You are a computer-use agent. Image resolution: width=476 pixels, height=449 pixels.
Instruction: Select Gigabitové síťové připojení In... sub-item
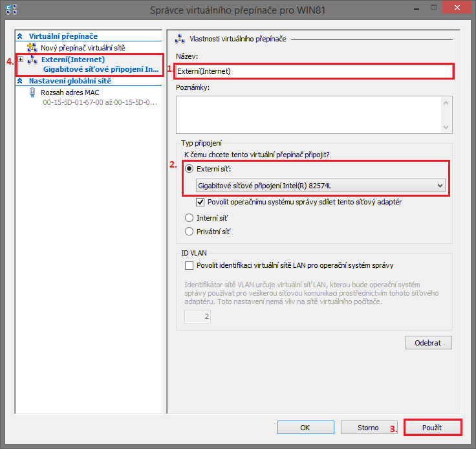[x=101, y=69]
